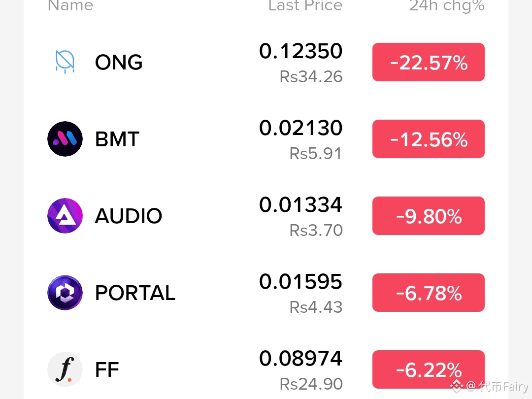Select the FF -6.22% change badge
This screenshot has height=399, width=532.
click(429, 369)
